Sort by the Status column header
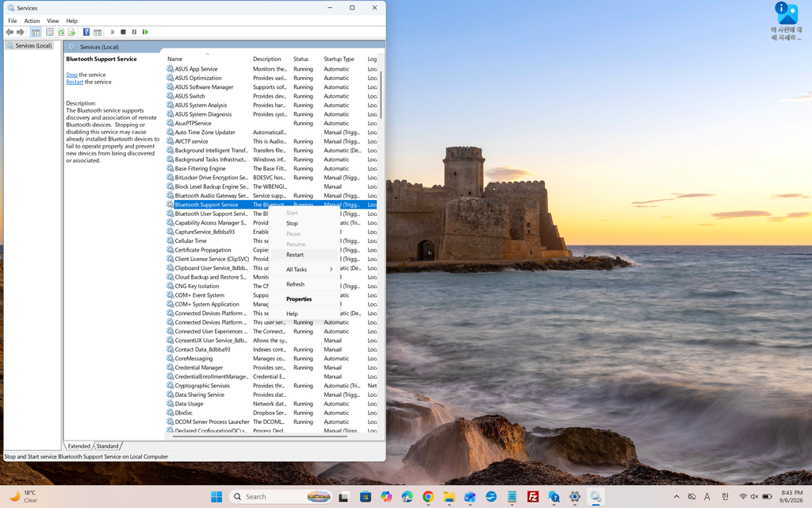This screenshot has width=812, height=508. 305,59
